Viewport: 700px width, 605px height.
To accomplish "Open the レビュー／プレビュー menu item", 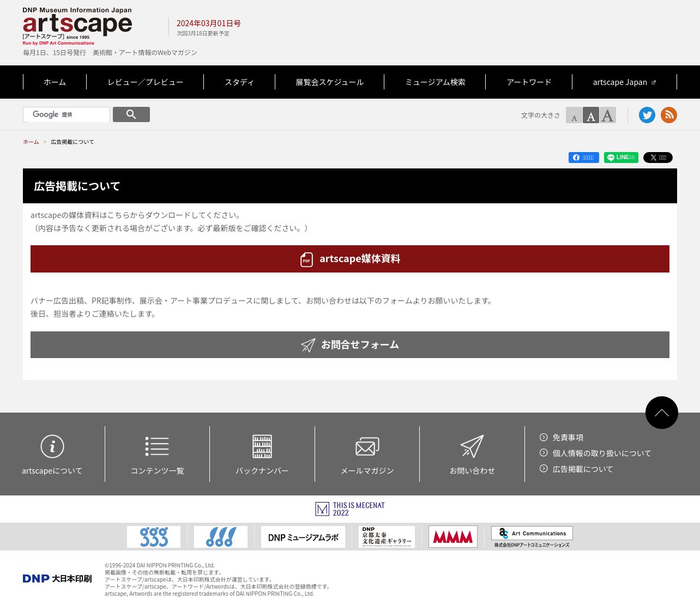I will click(145, 82).
